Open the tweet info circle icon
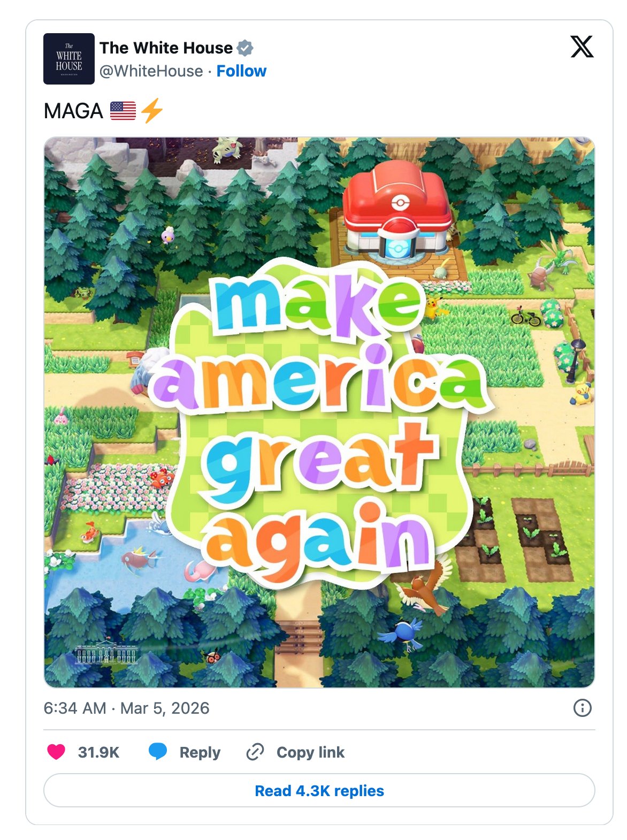This screenshot has width=627, height=840. pos(582,708)
